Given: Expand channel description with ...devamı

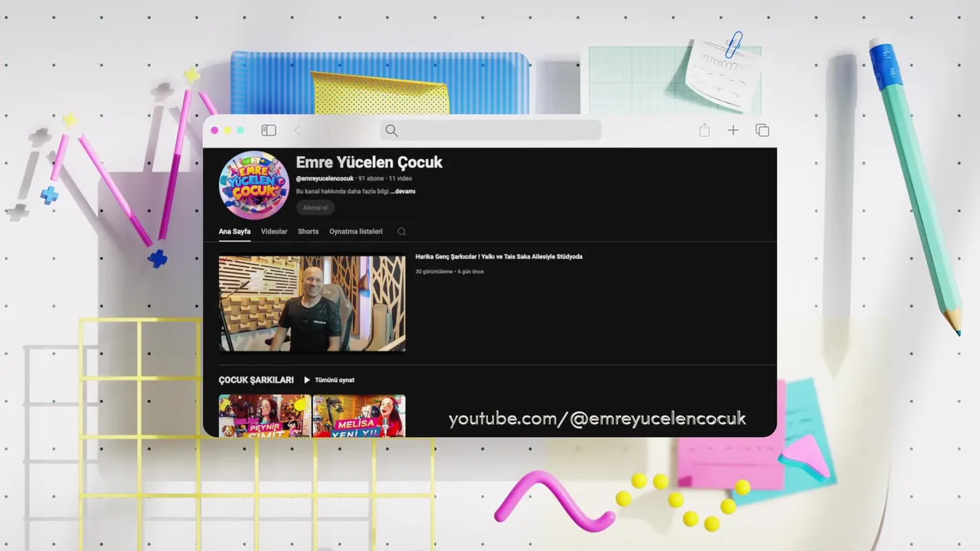Looking at the screenshot, I should coord(403,191).
